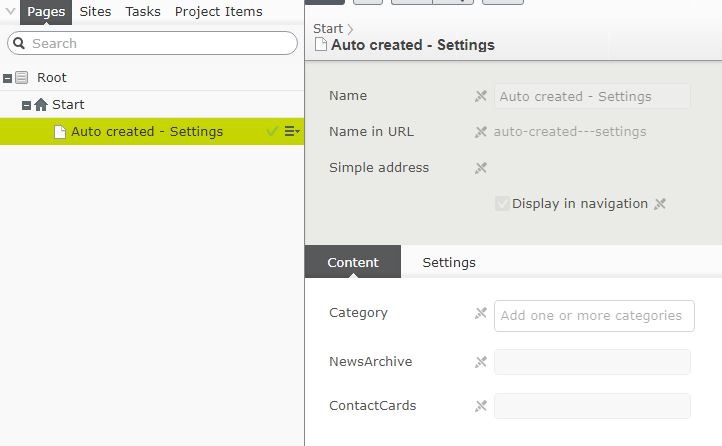Click the pin icon beside ContactCards field
Viewport: 722px width, 446px height.
coord(481,406)
